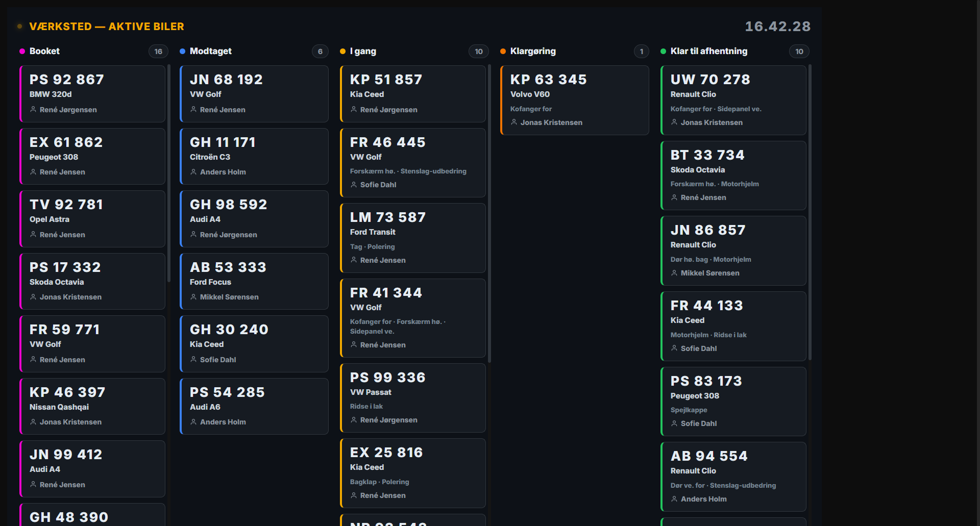Screen dimensions: 980x526
Task: Click the person icon on card PS 99 336
Action: (354, 420)
